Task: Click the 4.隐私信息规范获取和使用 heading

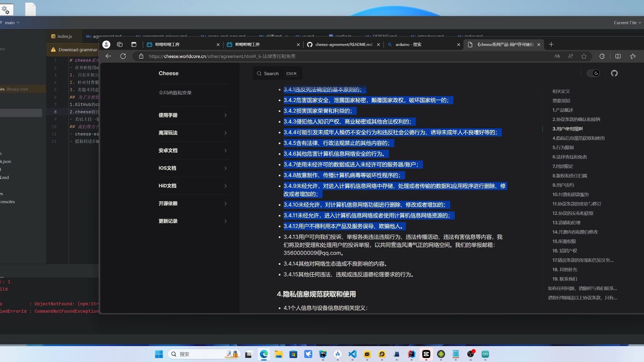Action: pos(316,294)
